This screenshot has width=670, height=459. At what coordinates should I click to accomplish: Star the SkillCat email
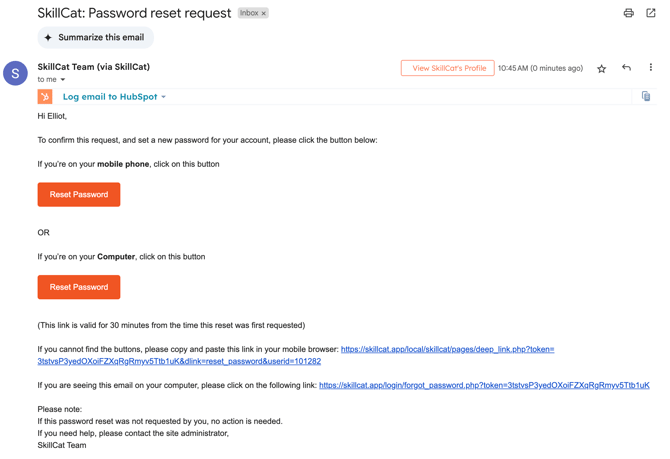coord(601,68)
